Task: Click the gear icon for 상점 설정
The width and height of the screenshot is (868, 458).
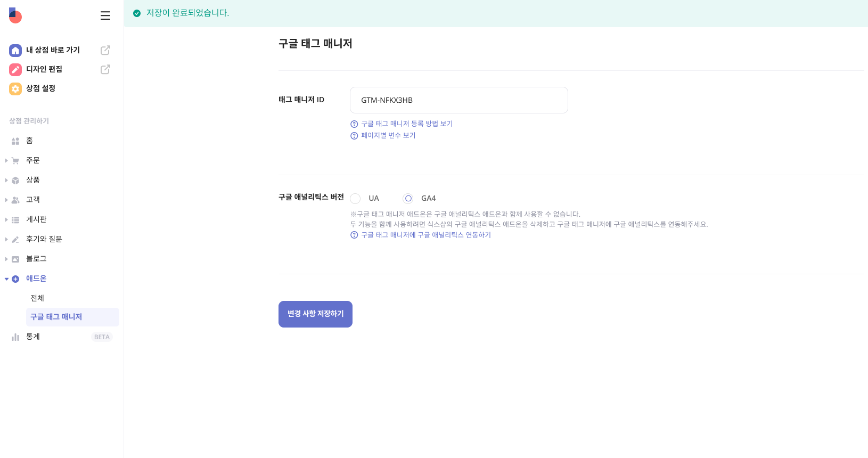Action: 15,88
